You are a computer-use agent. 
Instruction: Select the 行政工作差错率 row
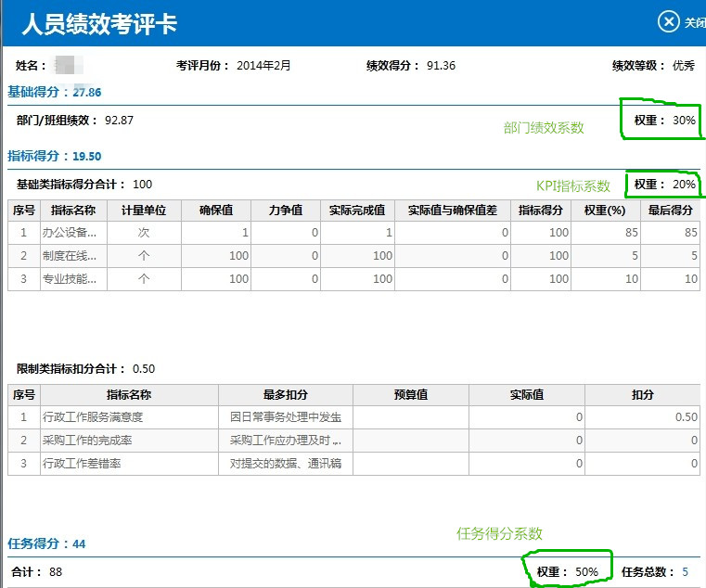point(83,463)
